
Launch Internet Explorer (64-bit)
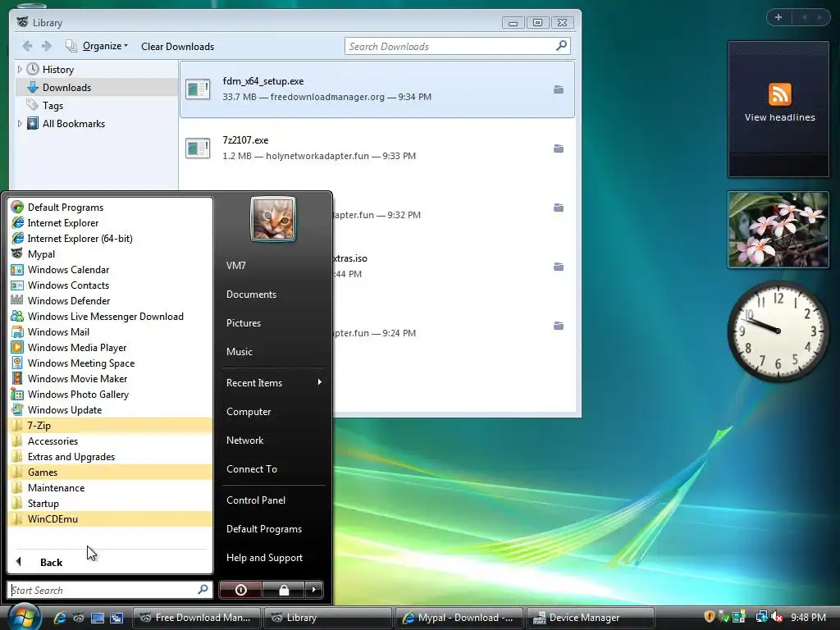click(x=111, y=239)
